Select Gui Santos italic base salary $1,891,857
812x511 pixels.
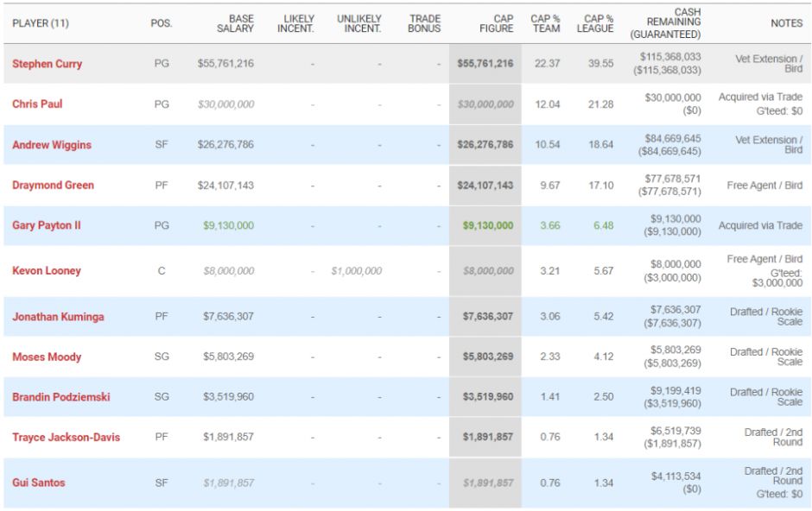(x=228, y=483)
